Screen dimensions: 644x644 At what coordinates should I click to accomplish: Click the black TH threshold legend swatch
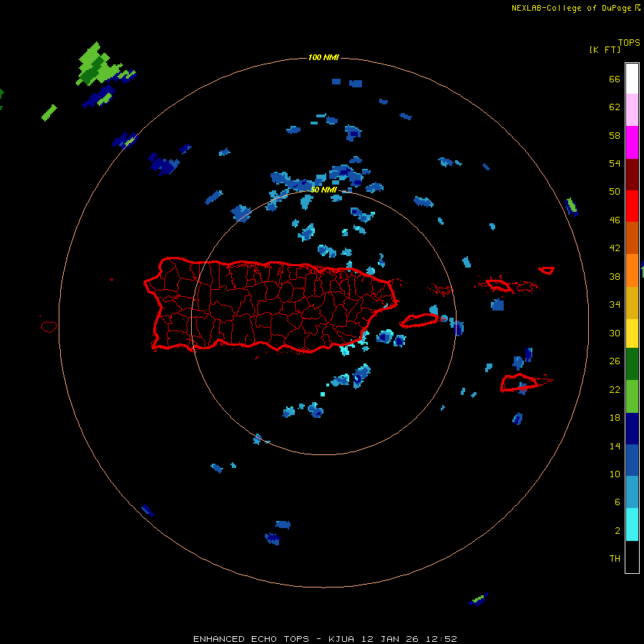pyautogui.click(x=632, y=556)
